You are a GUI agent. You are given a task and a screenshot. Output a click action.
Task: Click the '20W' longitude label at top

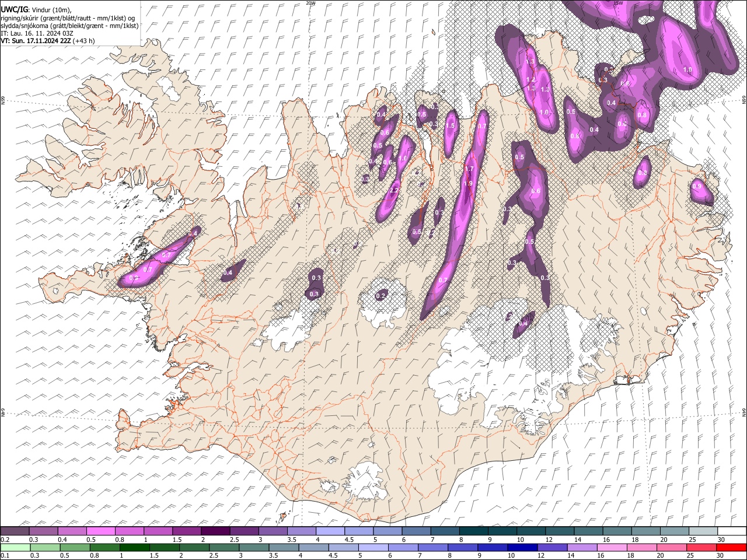[x=310, y=3]
